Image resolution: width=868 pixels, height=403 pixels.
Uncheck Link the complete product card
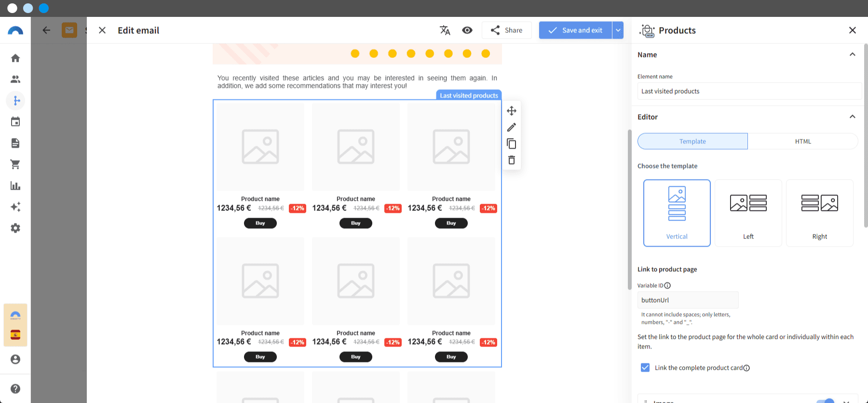click(645, 368)
